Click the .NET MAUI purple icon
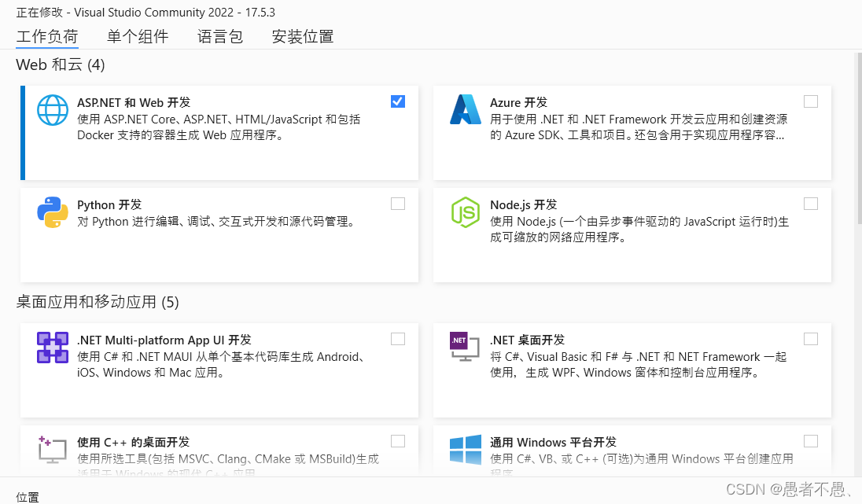The width and height of the screenshot is (862, 504). coord(53,348)
